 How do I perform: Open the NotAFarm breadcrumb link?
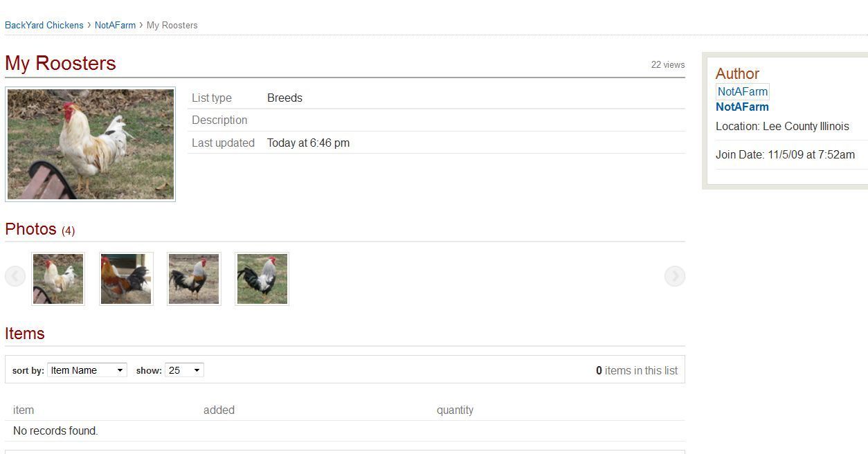[x=115, y=25]
